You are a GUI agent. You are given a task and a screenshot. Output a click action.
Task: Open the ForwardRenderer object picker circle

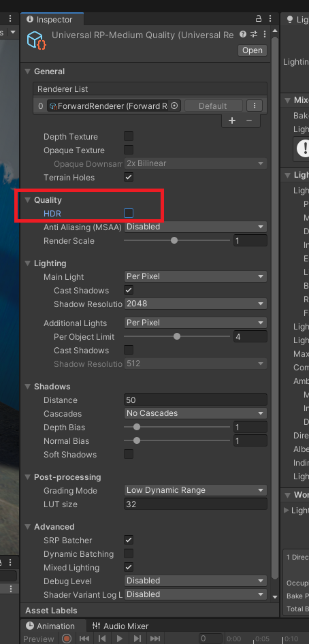click(x=174, y=106)
